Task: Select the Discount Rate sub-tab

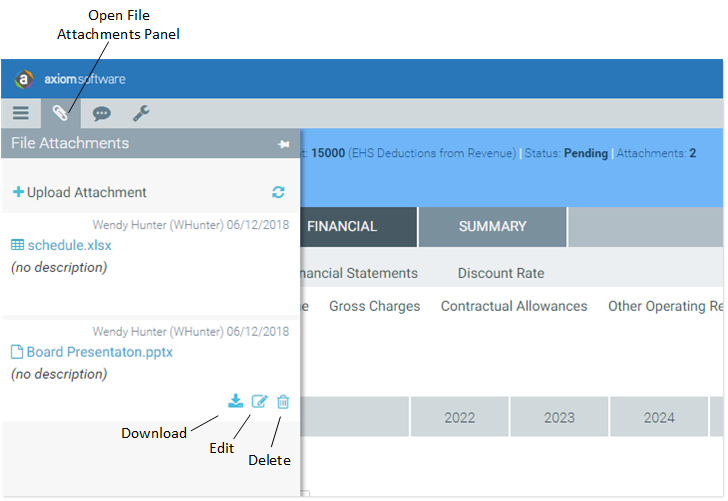Action: 501,273
